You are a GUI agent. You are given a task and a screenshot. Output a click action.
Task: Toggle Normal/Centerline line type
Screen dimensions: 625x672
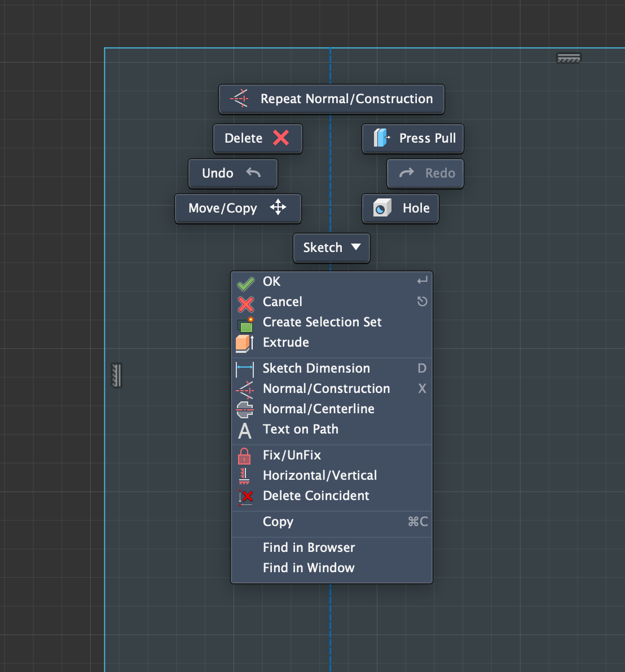(x=318, y=409)
